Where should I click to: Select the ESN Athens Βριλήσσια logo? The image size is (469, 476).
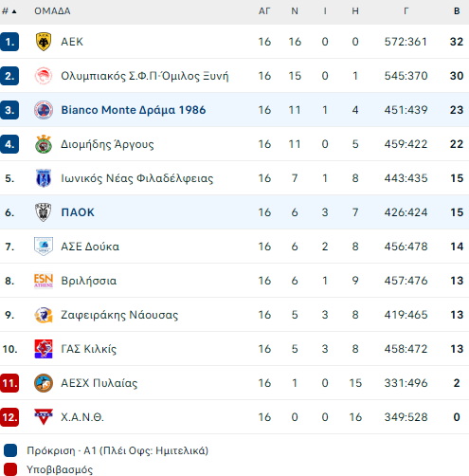pos(44,281)
